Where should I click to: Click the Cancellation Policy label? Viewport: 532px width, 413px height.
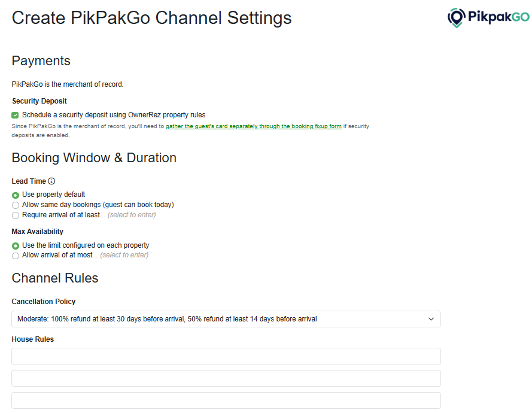[44, 301]
